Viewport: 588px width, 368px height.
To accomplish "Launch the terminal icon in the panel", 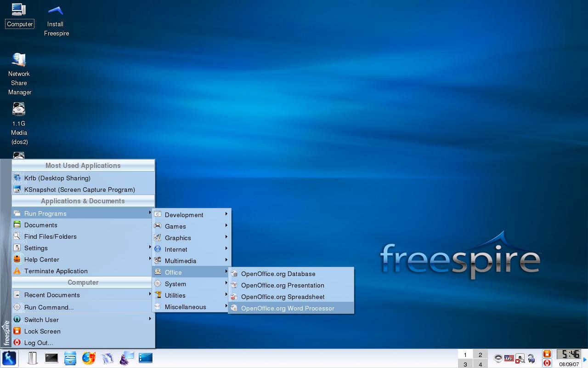I will (x=51, y=358).
